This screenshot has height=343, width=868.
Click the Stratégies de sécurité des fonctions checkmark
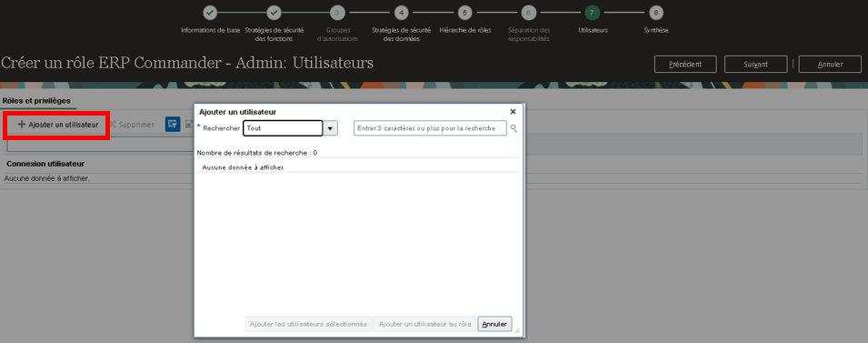tap(274, 13)
